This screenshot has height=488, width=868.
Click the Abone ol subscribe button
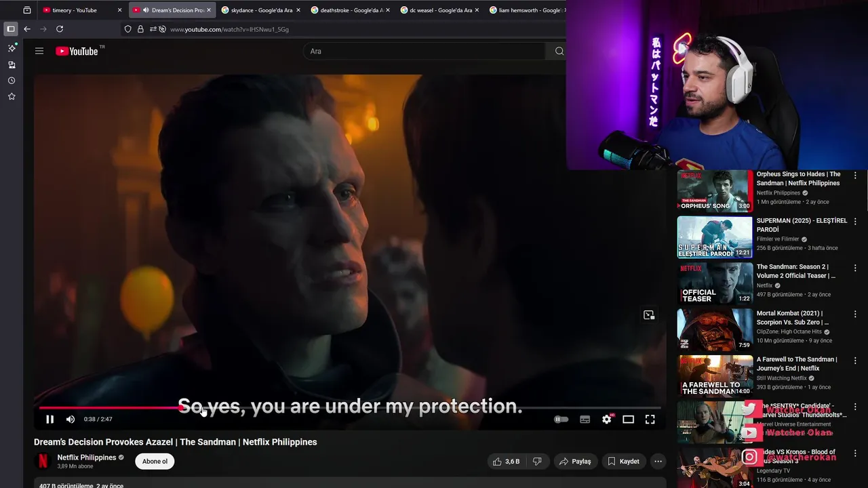click(x=155, y=462)
